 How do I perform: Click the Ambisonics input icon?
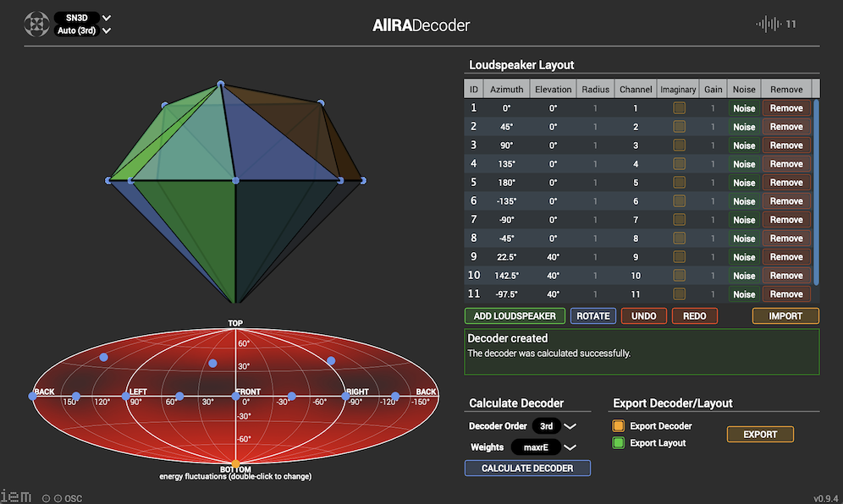[36, 24]
